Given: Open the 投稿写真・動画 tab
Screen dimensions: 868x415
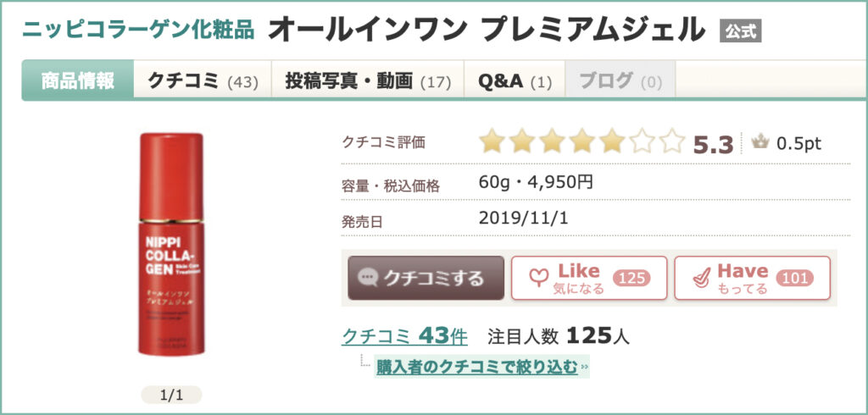Looking at the screenshot, I should point(367,80).
